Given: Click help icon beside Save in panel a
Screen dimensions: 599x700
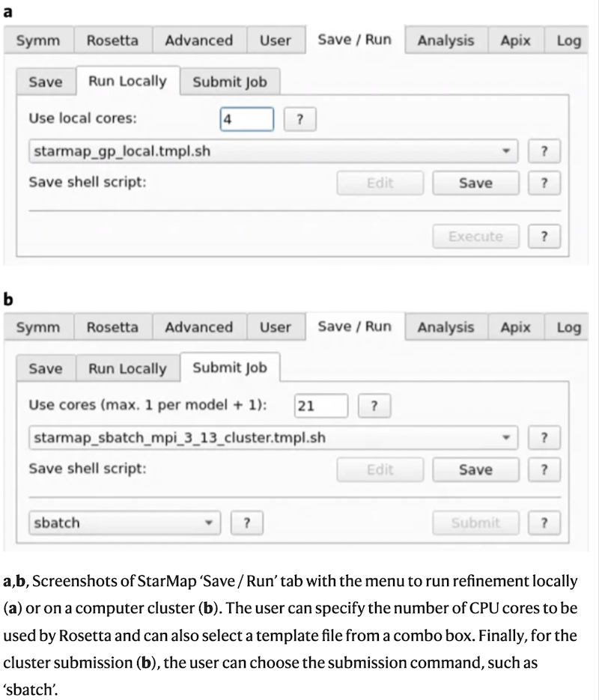Looking at the screenshot, I should pos(544,183).
